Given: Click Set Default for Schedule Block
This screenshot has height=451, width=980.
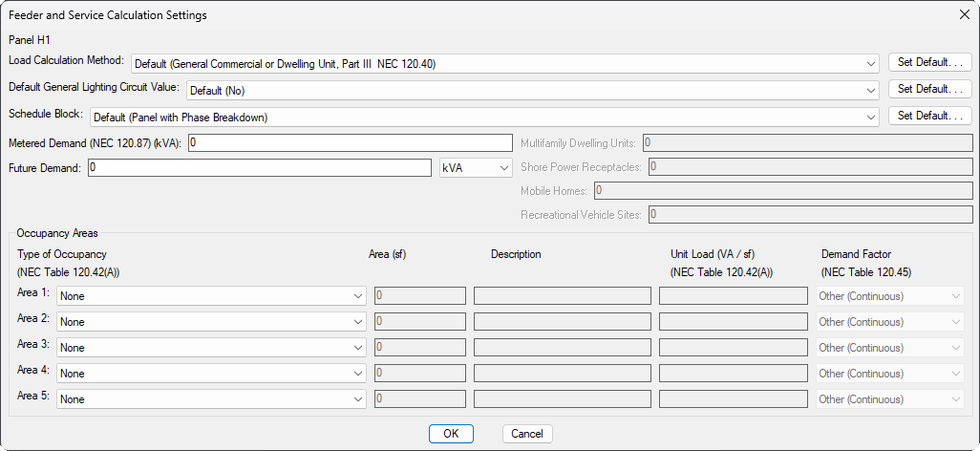Looking at the screenshot, I should click(x=929, y=116).
